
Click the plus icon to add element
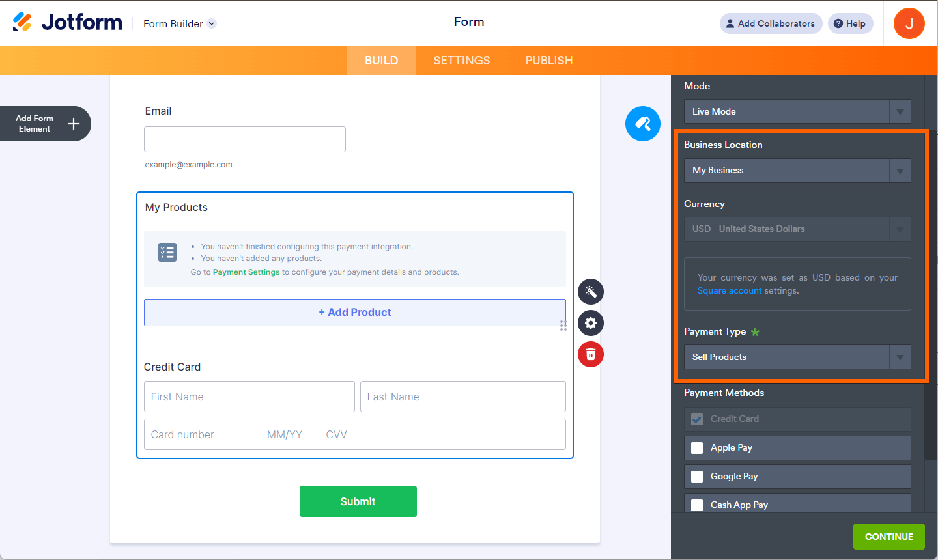74,124
